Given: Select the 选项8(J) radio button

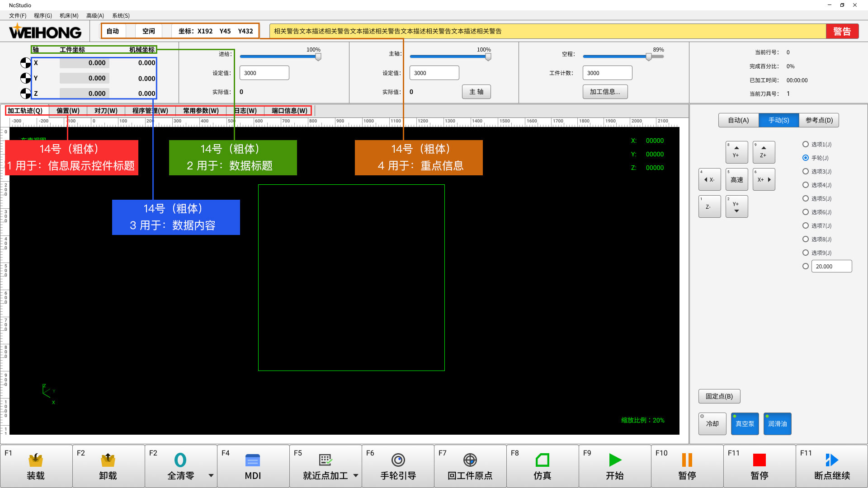Looking at the screenshot, I should [805, 239].
